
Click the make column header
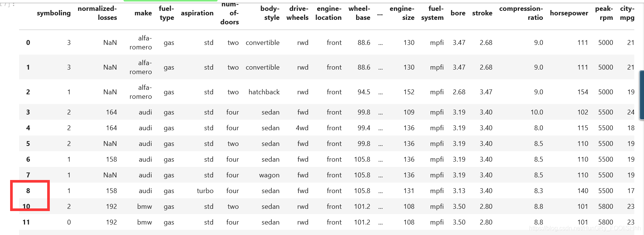click(143, 13)
